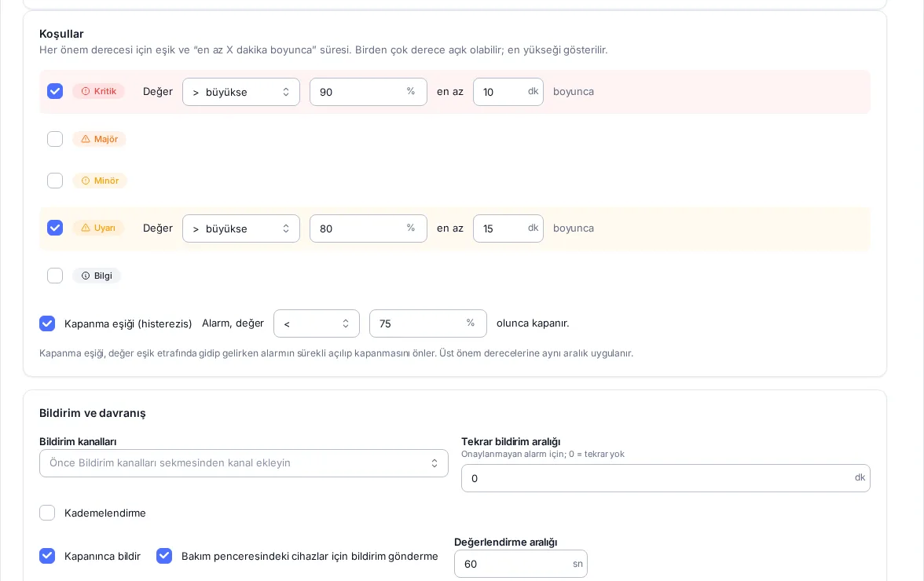Click the Bildirim ve davranış heading
Image resolution: width=924 pixels, height=581 pixels.
pyautogui.click(x=93, y=413)
